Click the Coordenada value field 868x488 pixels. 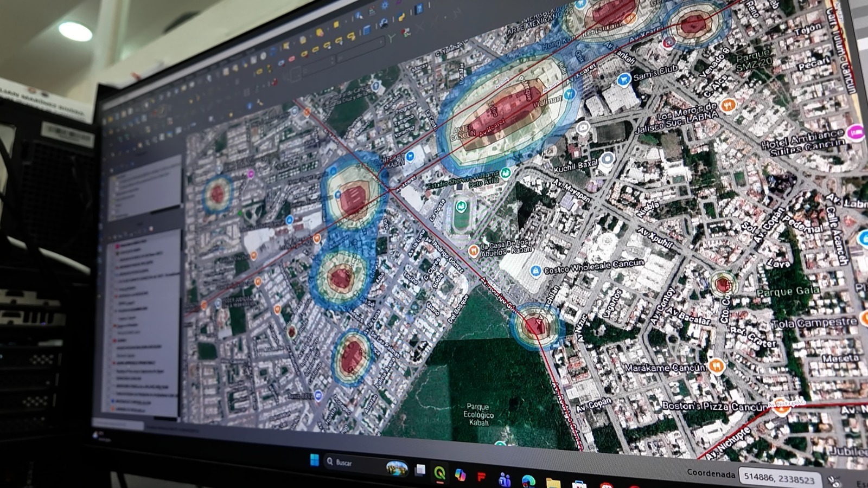[779, 478]
